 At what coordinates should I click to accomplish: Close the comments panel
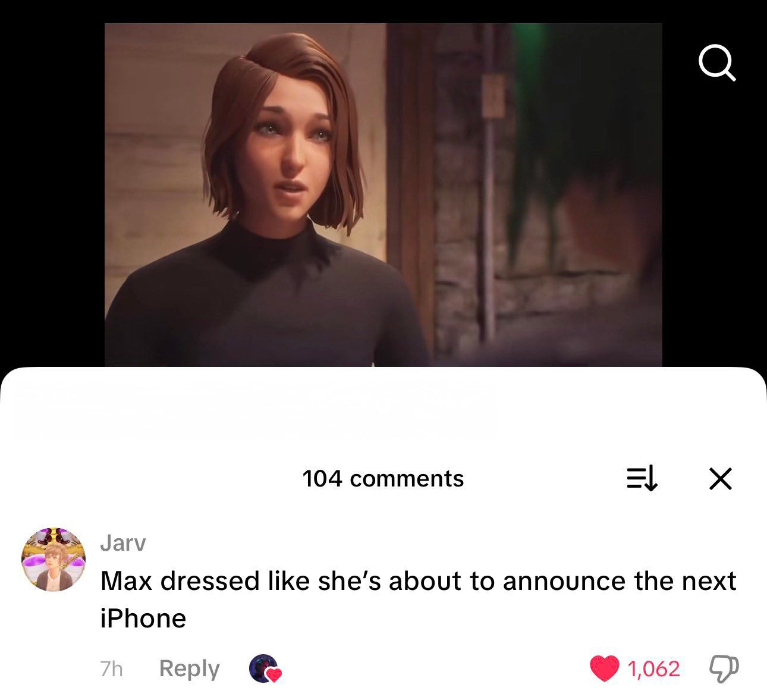tap(721, 479)
